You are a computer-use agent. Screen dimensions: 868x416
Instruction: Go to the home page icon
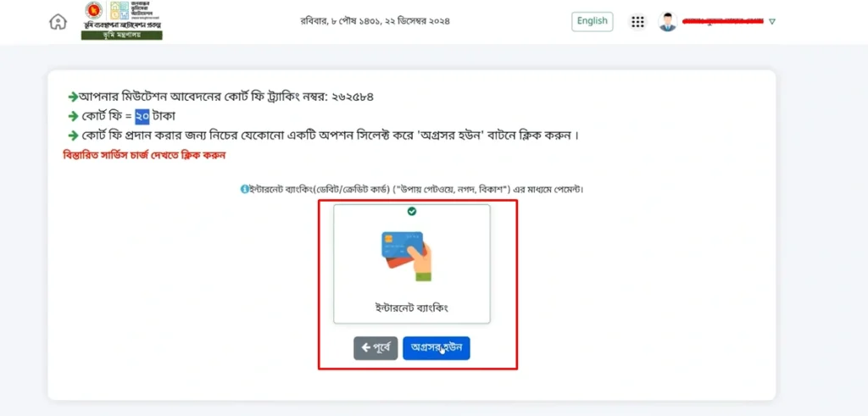58,21
